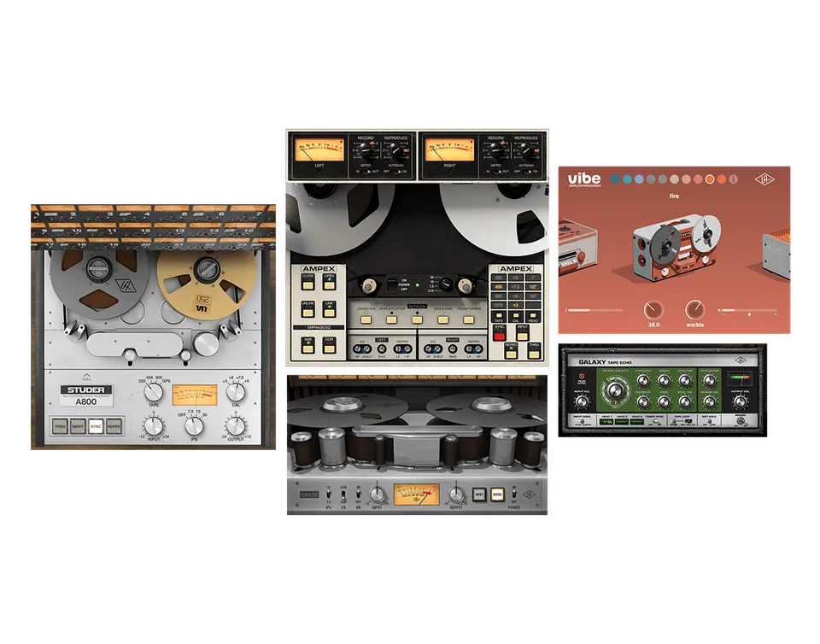
Task: Select the first teal Vibe color dot
Action: click(616, 179)
